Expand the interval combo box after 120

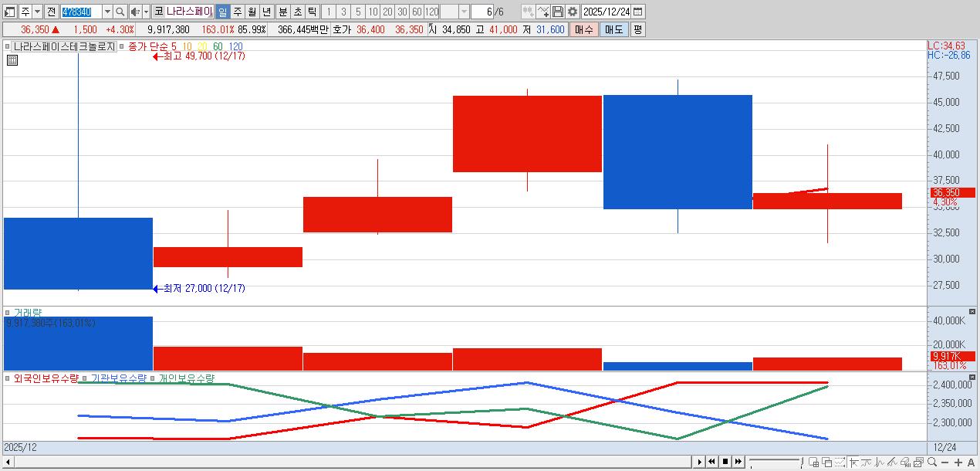point(464,12)
